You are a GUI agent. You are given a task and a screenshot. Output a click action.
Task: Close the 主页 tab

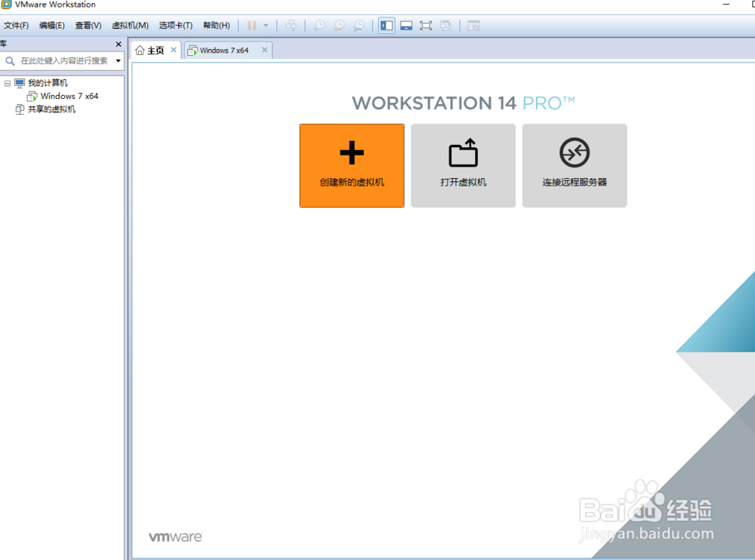click(x=174, y=50)
